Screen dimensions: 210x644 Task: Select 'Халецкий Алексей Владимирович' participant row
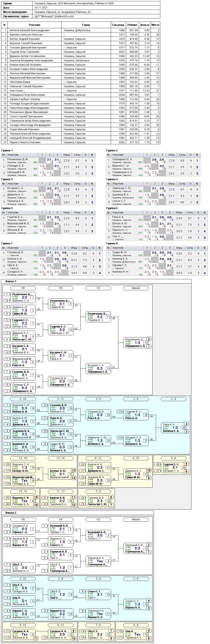tap(81, 138)
